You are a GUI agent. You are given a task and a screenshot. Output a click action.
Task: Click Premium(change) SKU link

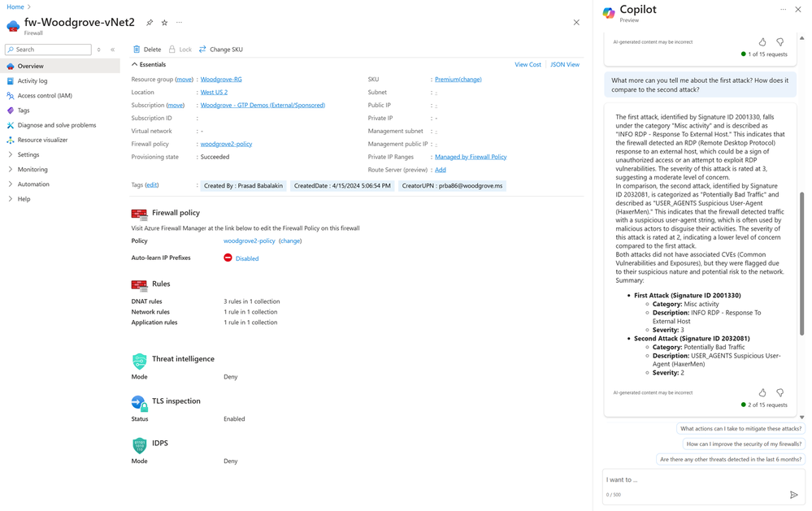(x=458, y=80)
